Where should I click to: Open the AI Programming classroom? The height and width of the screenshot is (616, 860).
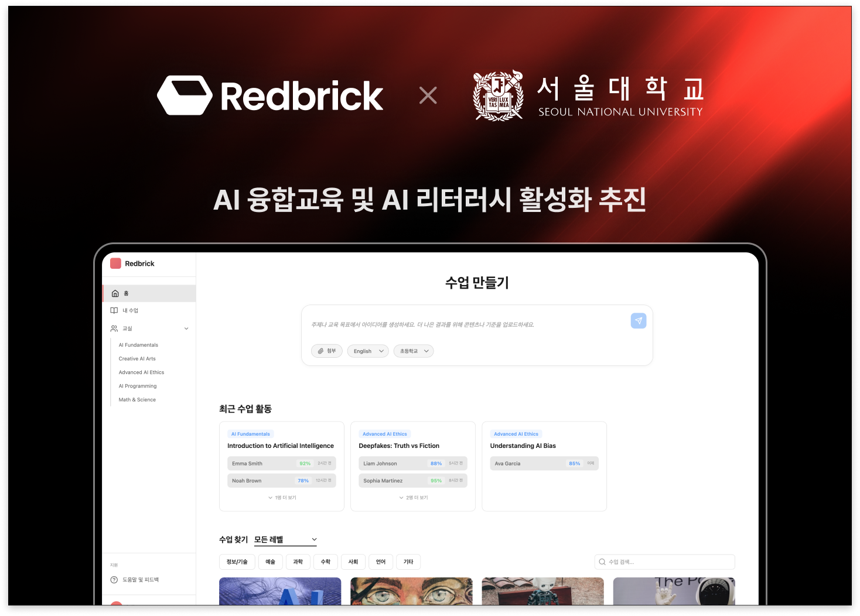click(137, 386)
